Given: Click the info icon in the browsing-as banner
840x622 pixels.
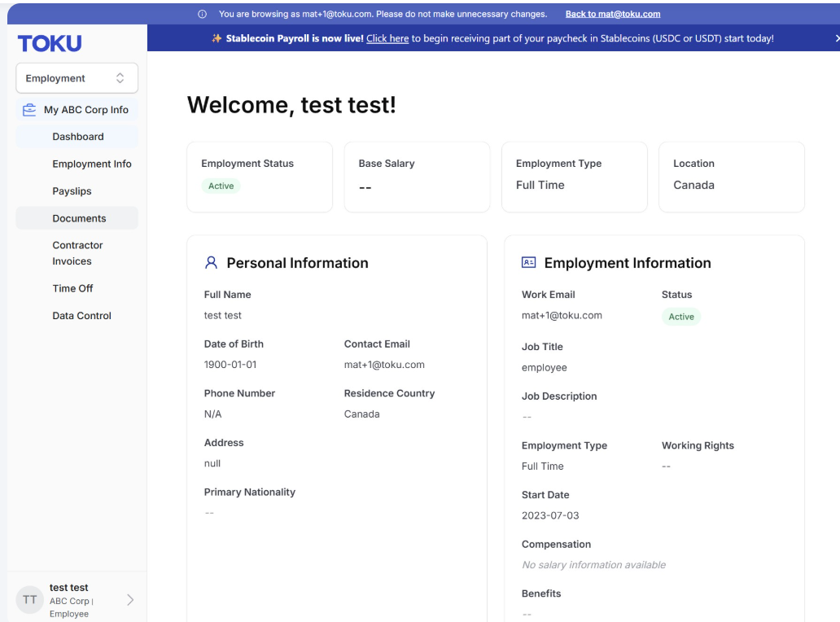Looking at the screenshot, I should (202, 14).
